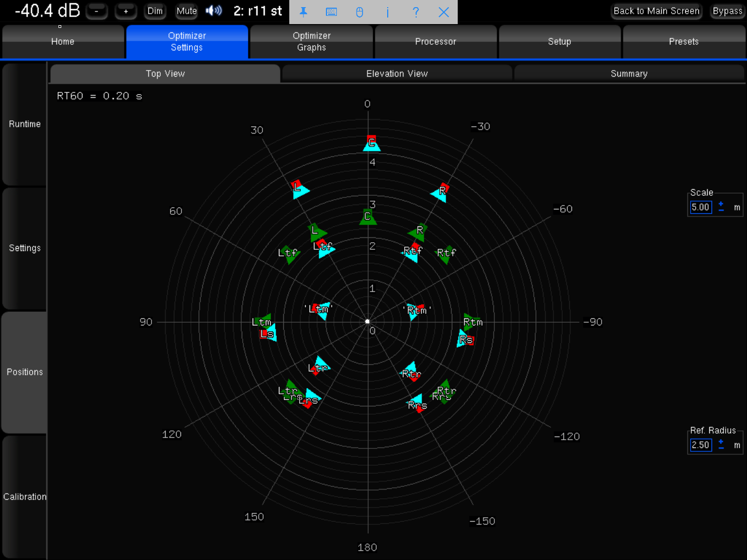This screenshot has height=560, width=747.
Task: Click the mouse icon in the toolbar
Action: point(359,11)
